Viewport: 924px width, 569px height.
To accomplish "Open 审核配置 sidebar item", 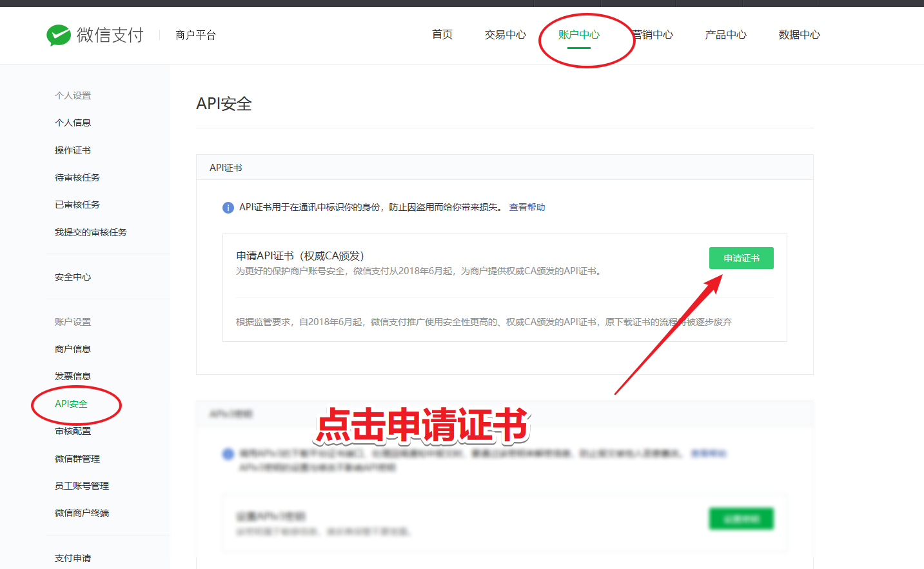I will pos(73,431).
